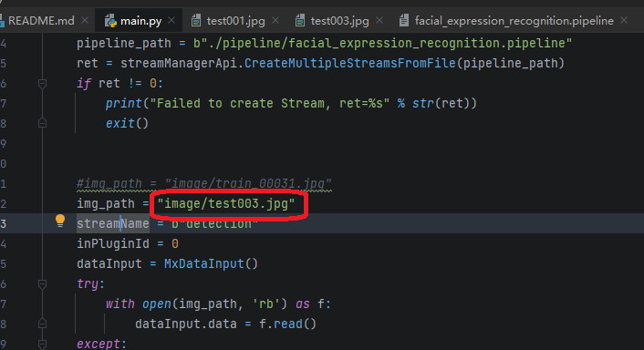Viewport: 644px width, 350px height.
Task: Click the inPluginId = 0 line
Action: click(128, 243)
